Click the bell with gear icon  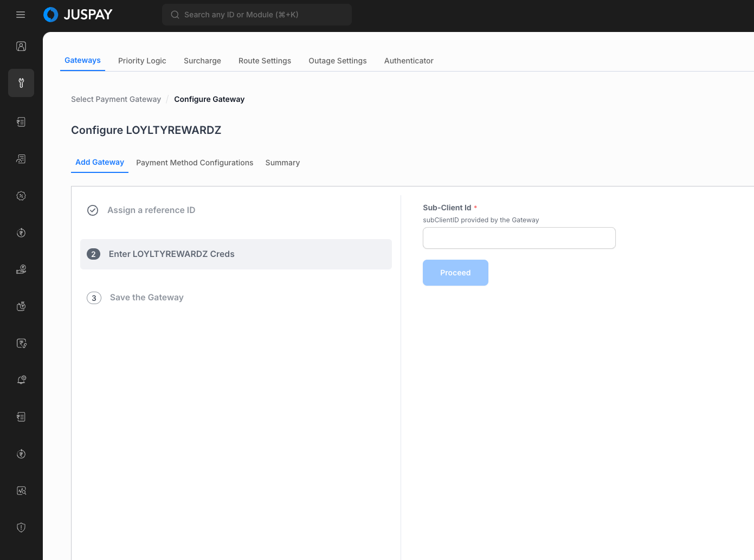(x=21, y=380)
